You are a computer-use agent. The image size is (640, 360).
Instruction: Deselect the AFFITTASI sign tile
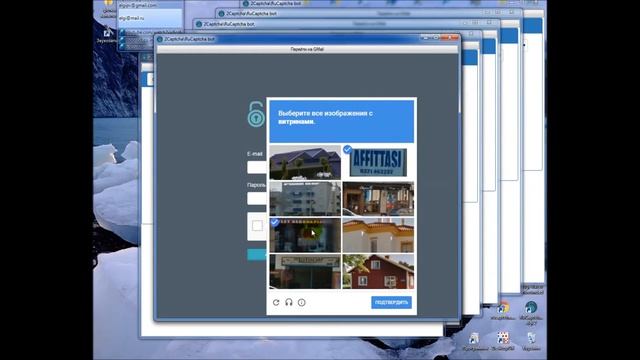[x=378, y=162]
